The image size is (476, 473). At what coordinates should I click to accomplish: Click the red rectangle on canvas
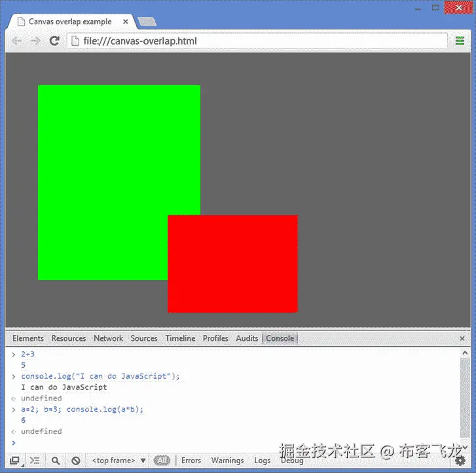(x=232, y=264)
